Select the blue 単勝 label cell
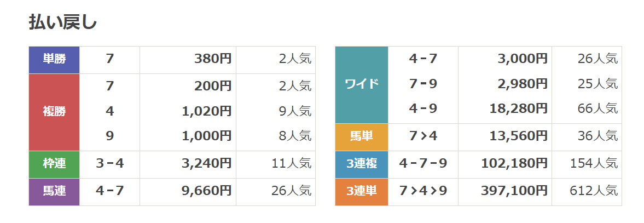Image resolution: width=644 pixels, height=223 pixels. tap(54, 59)
